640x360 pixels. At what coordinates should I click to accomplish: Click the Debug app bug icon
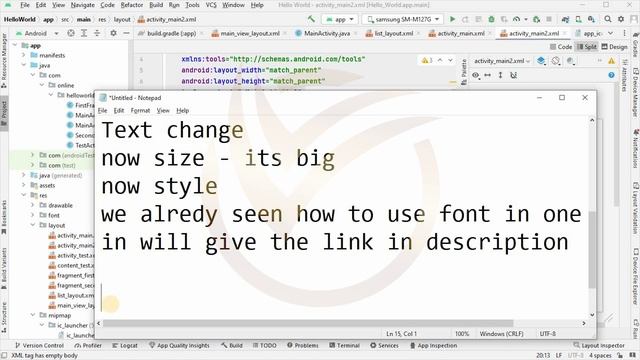click(x=491, y=19)
